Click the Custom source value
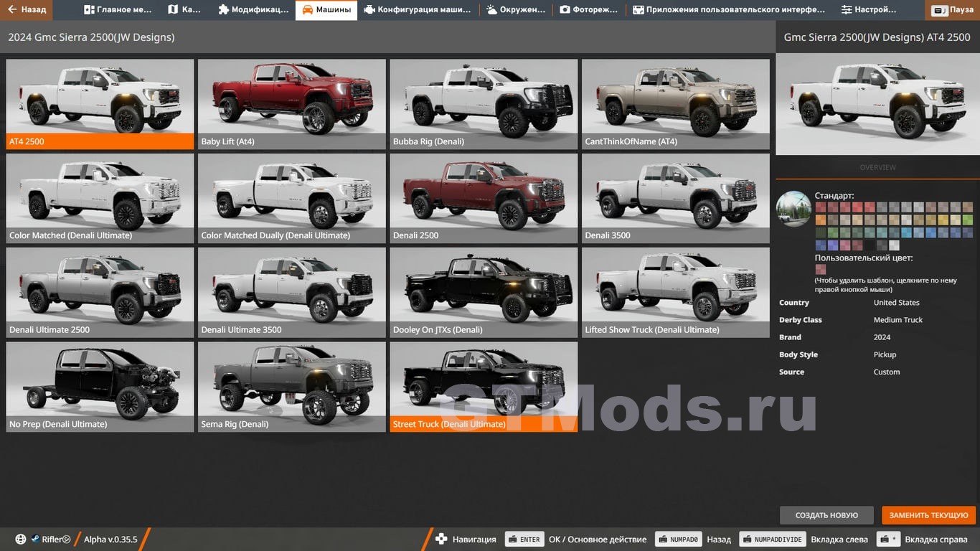Viewport: 980px width, 551px height. [x=887, y=372]
